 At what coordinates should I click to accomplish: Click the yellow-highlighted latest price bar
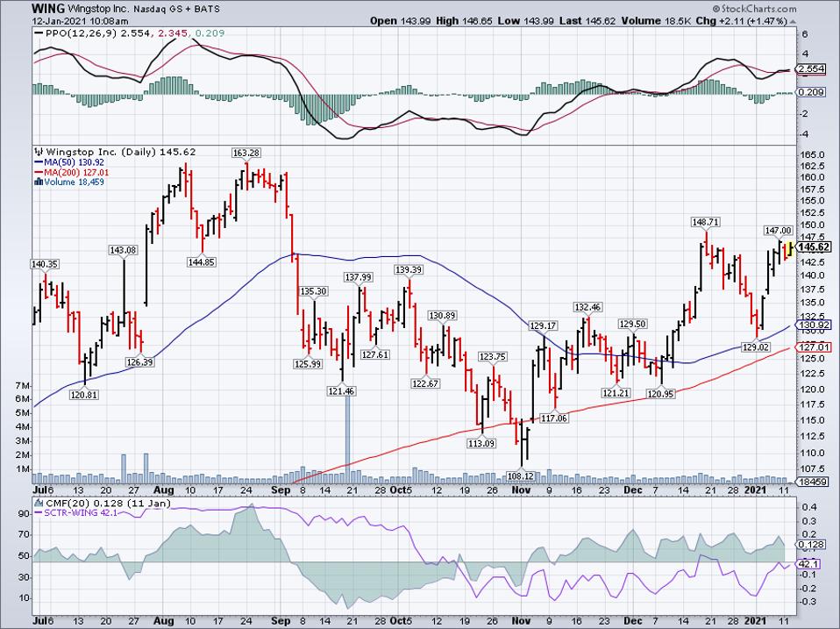[x=789, y=248]
